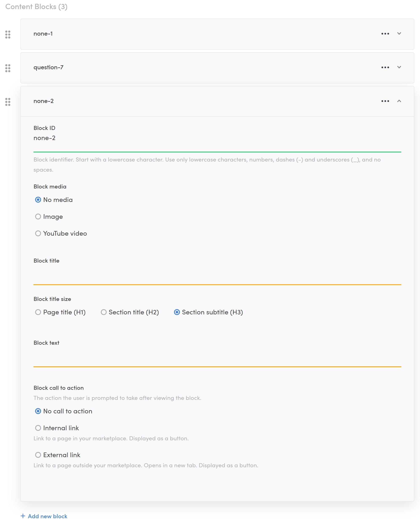
Task: Click the Add new block link
Action: [x=48, y=516]
